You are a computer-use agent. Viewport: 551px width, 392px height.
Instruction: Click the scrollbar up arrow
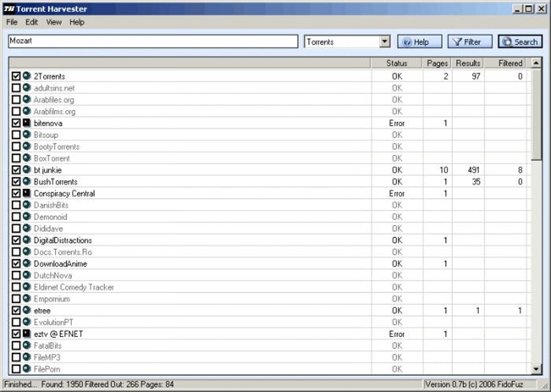coord(536,63)
